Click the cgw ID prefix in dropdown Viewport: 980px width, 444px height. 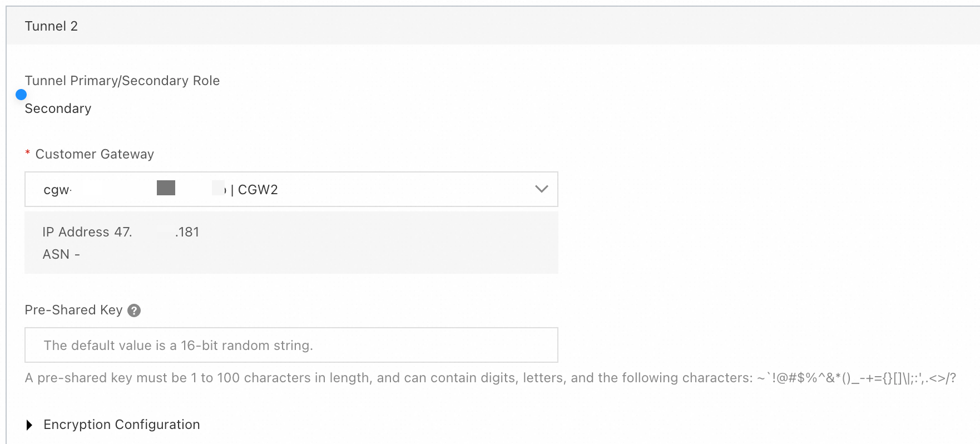(x=57, y=190)
